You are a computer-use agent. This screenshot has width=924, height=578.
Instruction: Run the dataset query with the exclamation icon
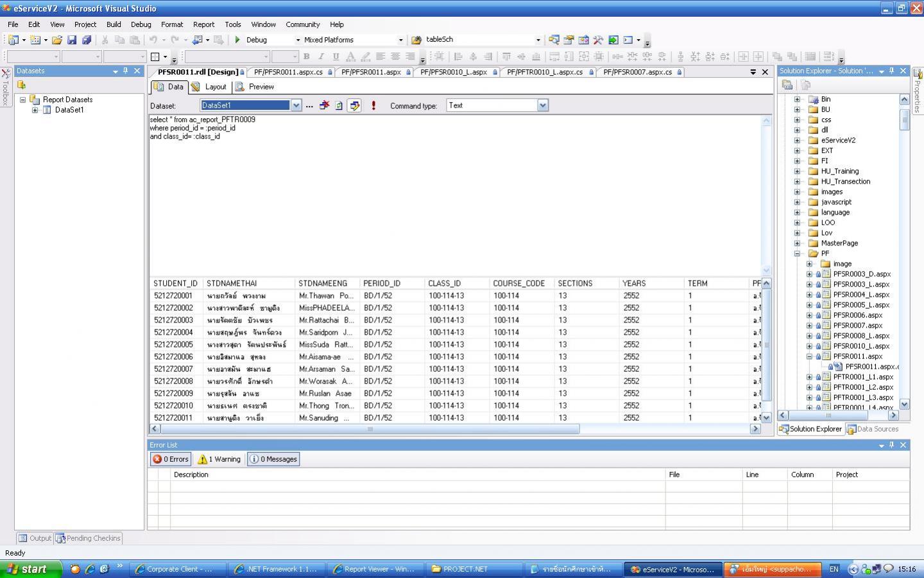[x=373, y=105]
